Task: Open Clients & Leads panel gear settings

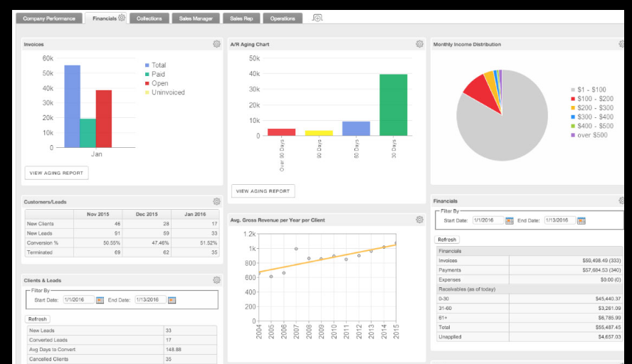Action: pos(216,281)
